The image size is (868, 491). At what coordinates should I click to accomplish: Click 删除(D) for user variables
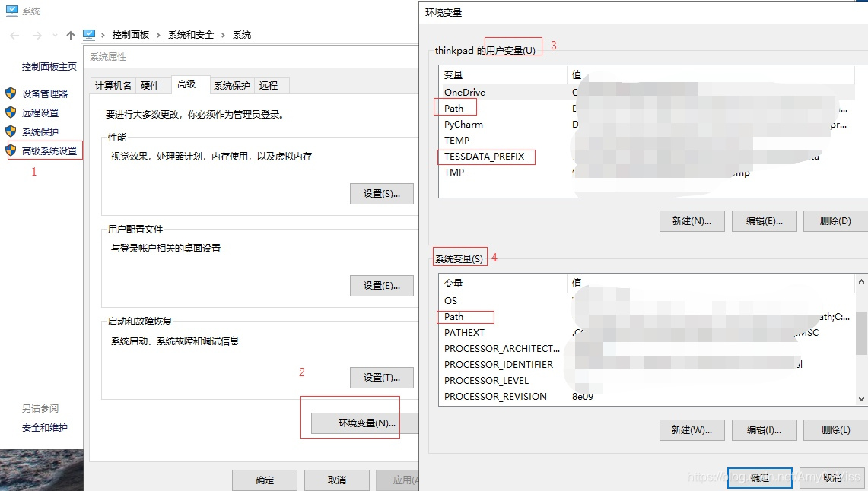(835, 220)
